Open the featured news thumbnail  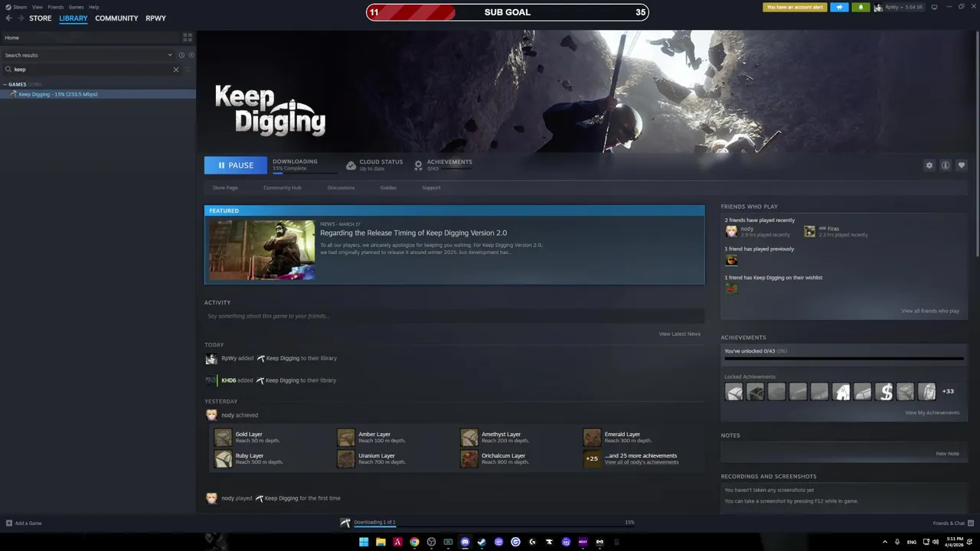click(262, 249)
